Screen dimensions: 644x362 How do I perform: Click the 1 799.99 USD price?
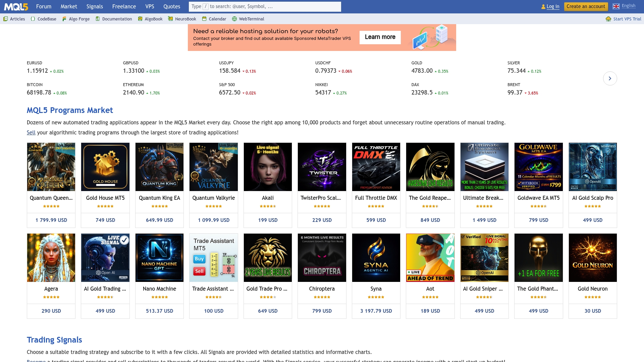point(51,220)
